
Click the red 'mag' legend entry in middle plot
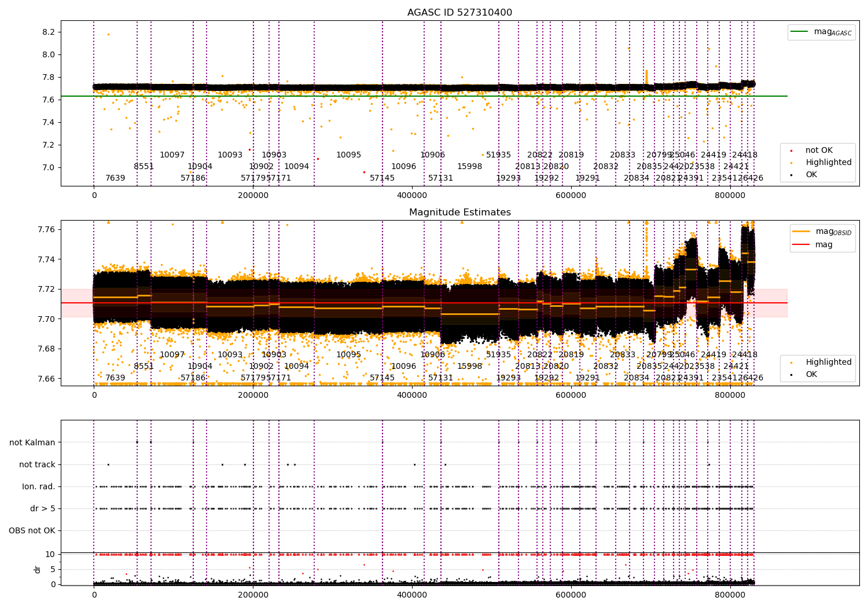[x=813, y=244]
